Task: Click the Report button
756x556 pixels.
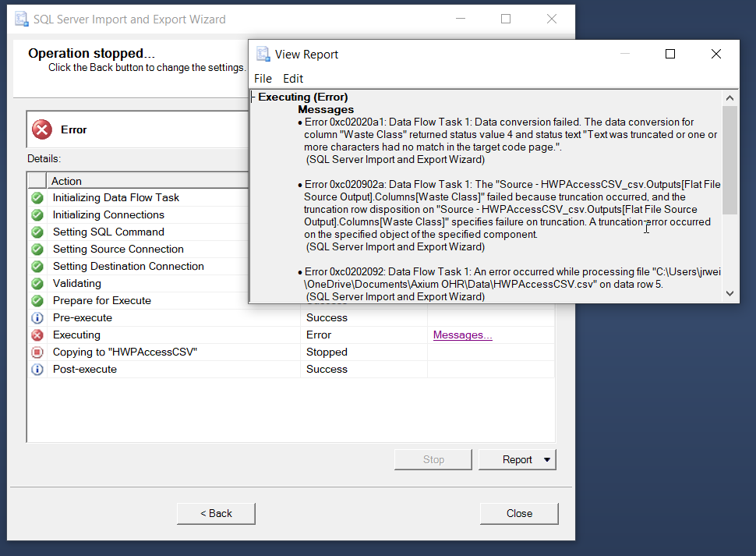Action: pos(518,459)
